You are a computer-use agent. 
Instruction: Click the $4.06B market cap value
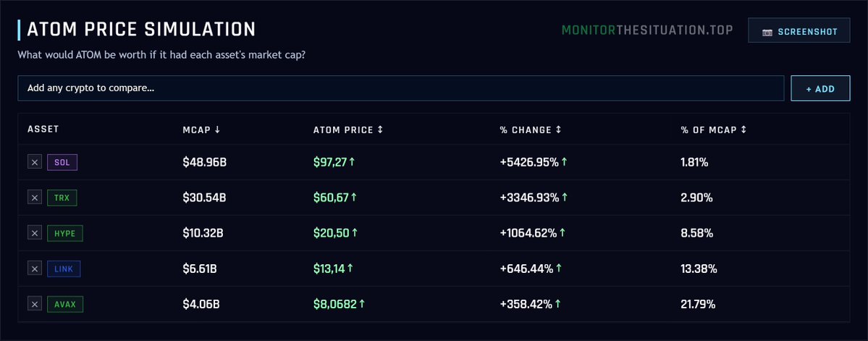click(201, 304)
